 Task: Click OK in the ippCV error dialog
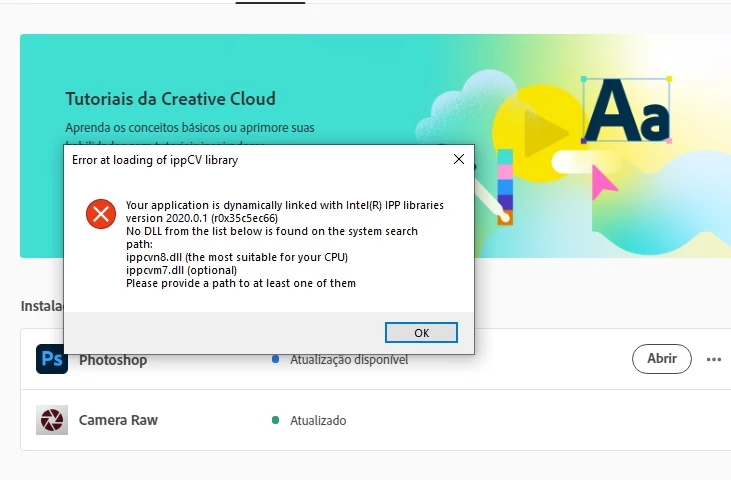pos(421,333)
